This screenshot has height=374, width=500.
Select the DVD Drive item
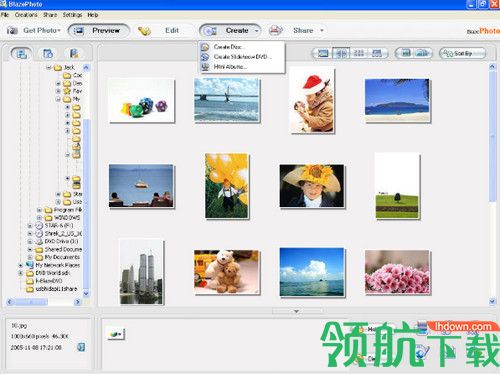pyautogui.click(x=57, y=241)
